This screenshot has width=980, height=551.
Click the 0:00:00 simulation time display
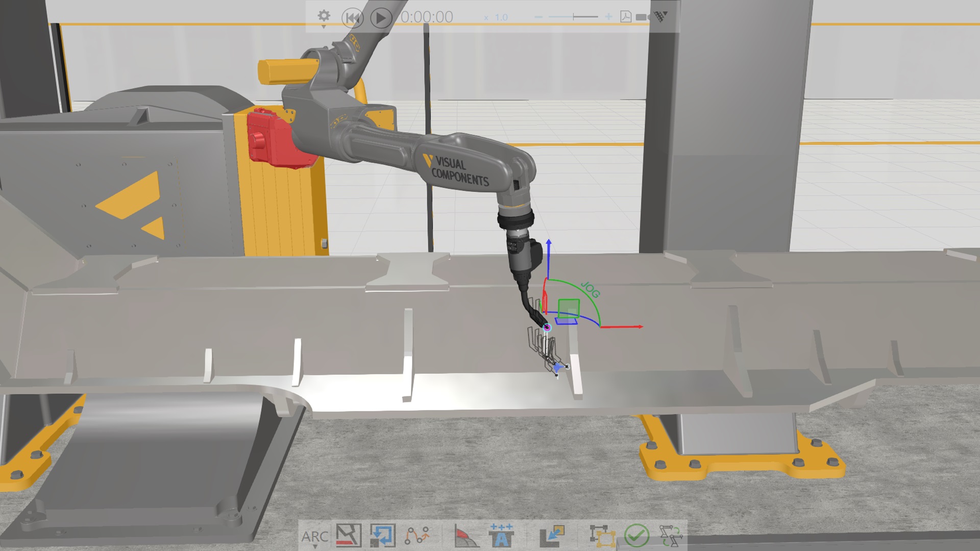427,17
